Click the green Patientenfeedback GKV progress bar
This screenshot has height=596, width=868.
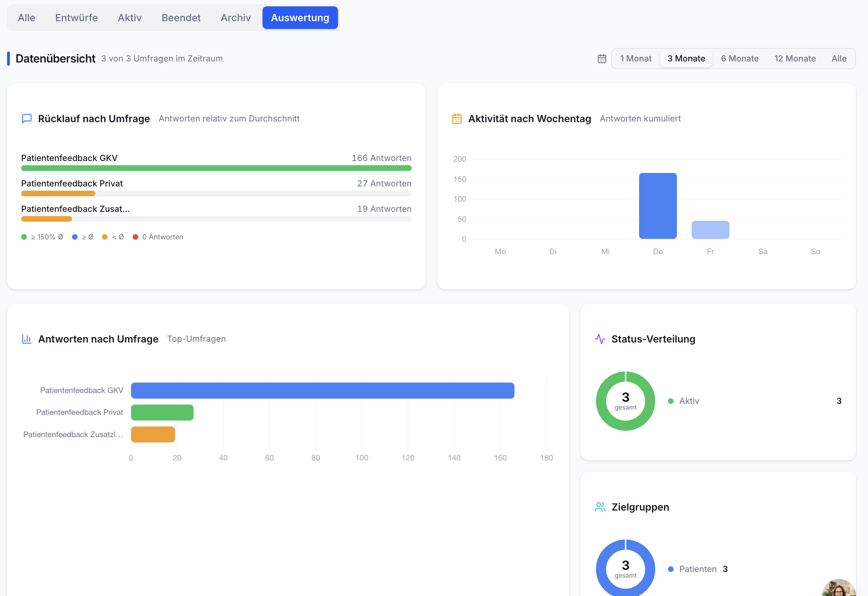[216, 168]
